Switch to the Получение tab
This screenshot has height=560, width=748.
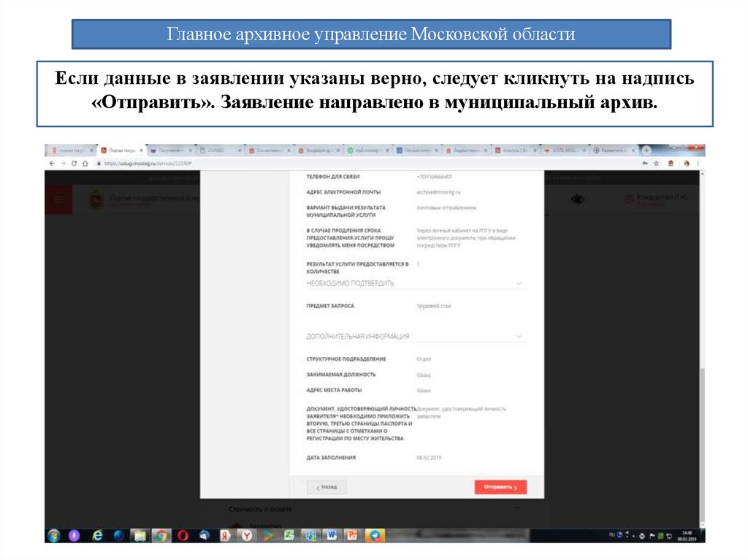pos(171,150)
